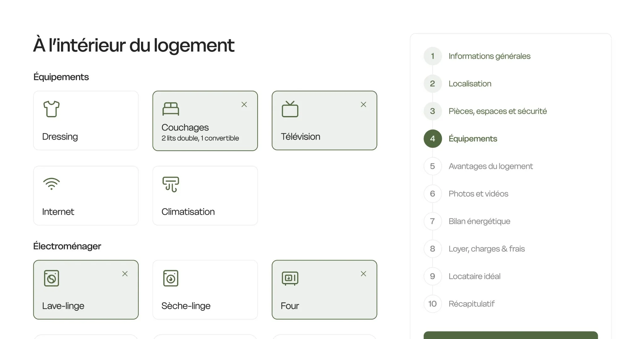Open step 3 Pièces, espaces et sécurité

497,111
